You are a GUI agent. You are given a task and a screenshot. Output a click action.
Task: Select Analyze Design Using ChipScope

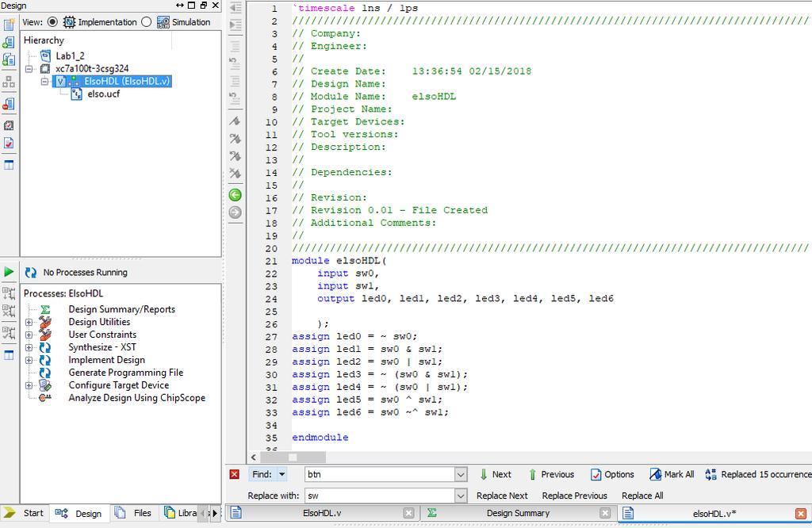click(136, 398)
